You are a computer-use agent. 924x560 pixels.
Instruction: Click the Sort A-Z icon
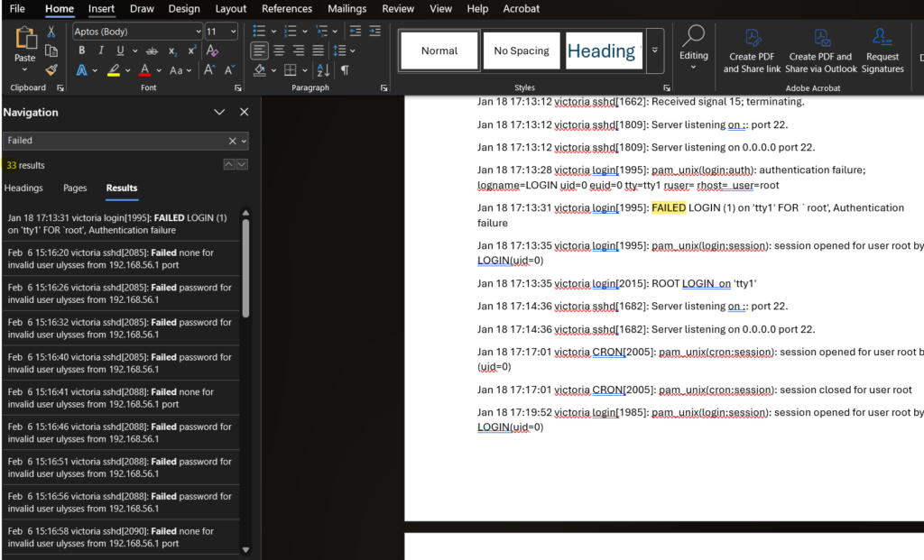323,70
